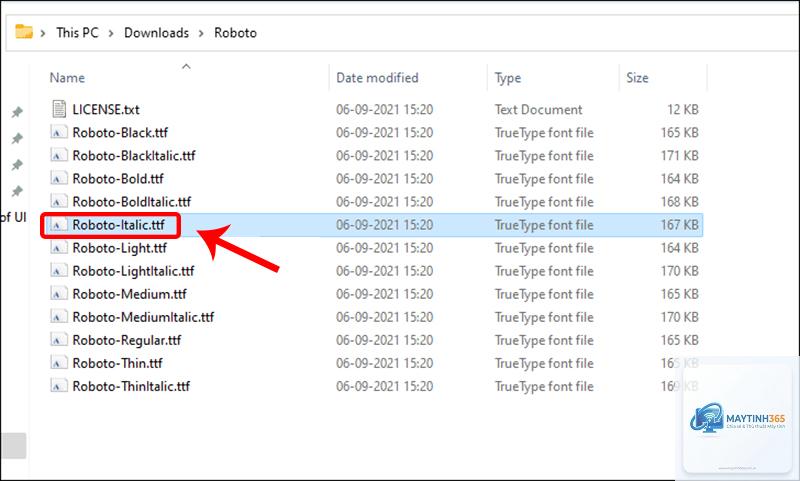800x481 pixels.
Task: Expand the chevron before This PC
Action: pyautogui.click(x=43, y=33)
